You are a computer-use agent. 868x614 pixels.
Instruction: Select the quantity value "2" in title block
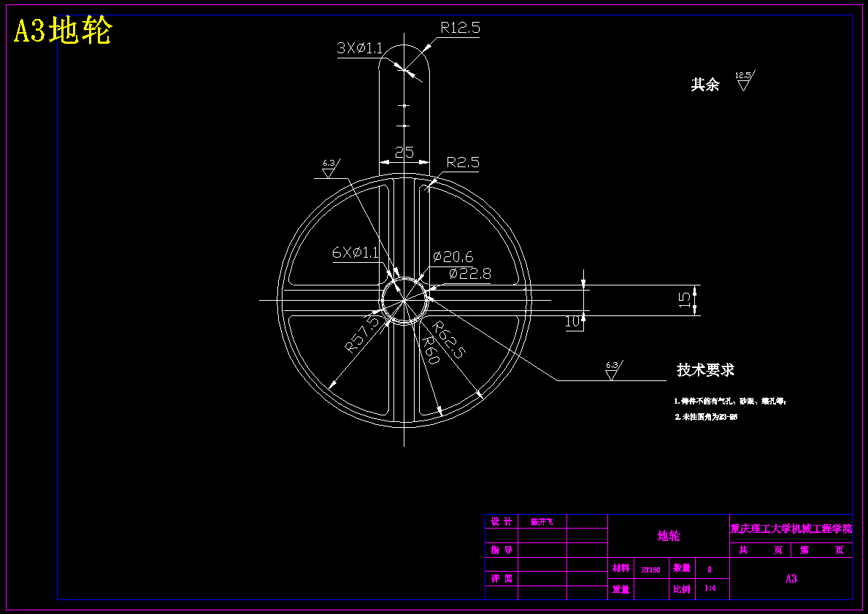[x=710, y=569]
